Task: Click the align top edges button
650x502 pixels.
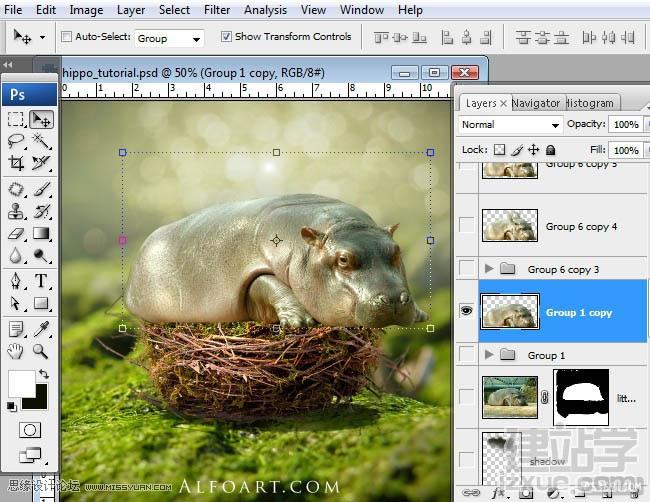Action: pyautogui.click(x=381, y=38)
